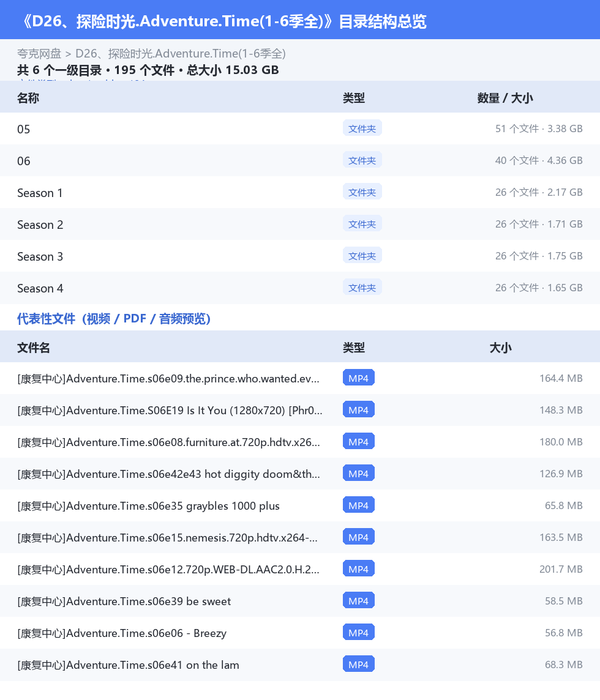Click the 数量 / 大小 column header
Image resolution: width=600 pixels, height=700 pixels.
tap(505, 98)
